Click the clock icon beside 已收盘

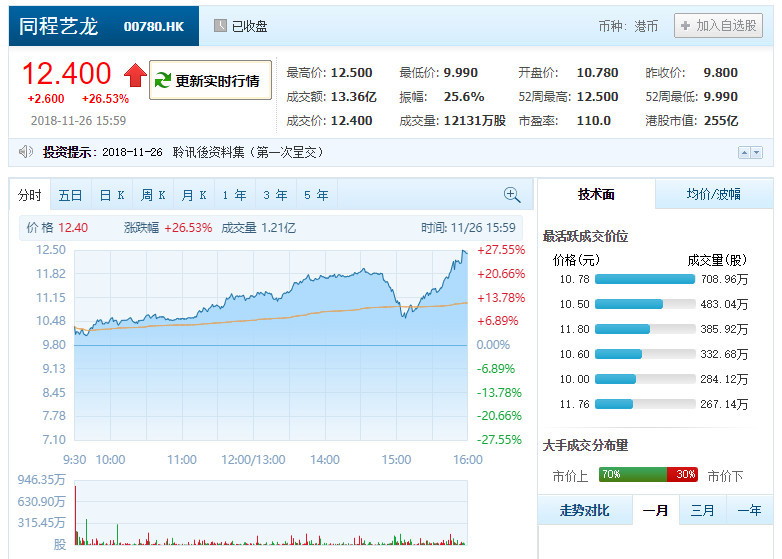pos(220,25)
